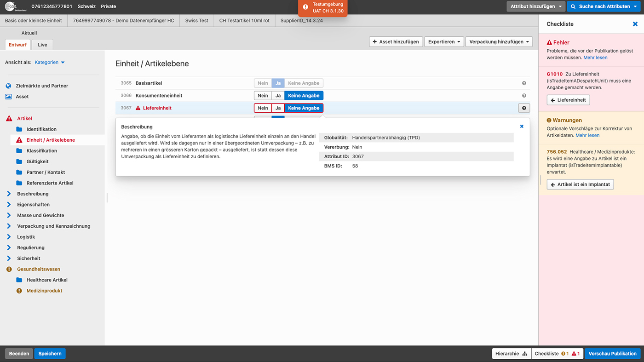Set Liefereinheit to Nein
Image resolution: width=644 pixels, height=362 pixels.
[263, 108]
